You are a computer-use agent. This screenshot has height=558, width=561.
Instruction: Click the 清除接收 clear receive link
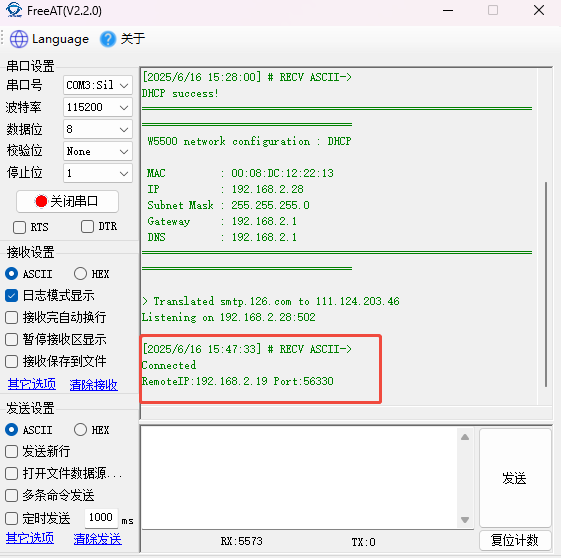93,385
